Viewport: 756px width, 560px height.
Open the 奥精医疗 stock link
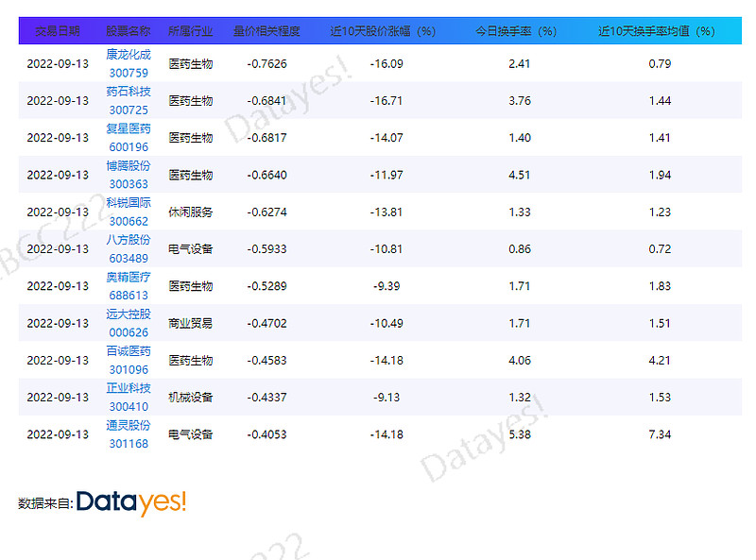point(129,277)
